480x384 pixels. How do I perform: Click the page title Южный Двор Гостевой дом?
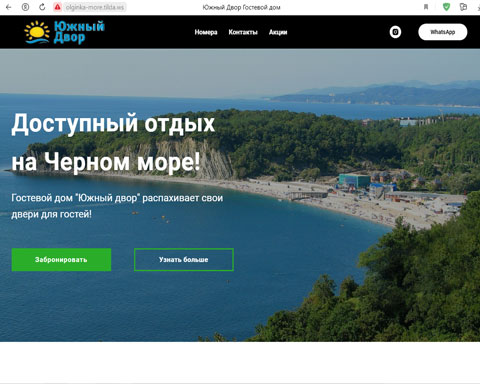(x=242, y=7)
